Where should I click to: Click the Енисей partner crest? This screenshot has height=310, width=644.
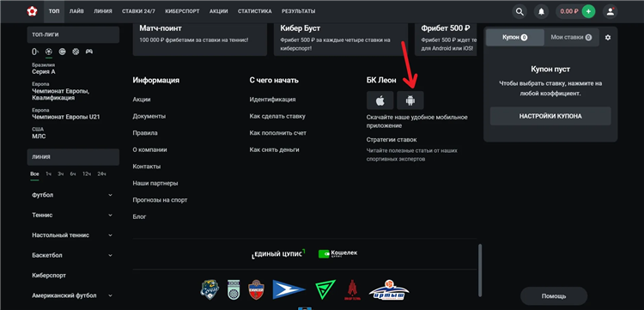coord(256,290)
